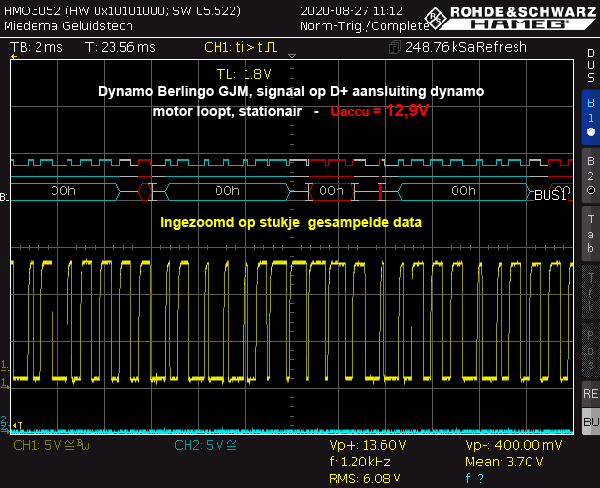The width and height of the screenshot is (600, 488).
Task: Click the RE softkey in side menu
Action: pos(591,393)
